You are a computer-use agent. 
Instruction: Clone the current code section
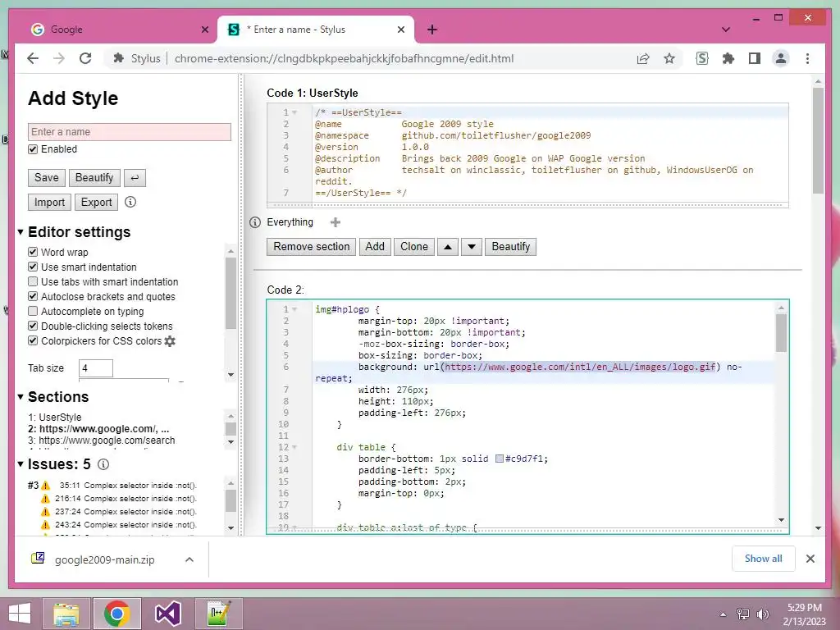pos(414,247)
